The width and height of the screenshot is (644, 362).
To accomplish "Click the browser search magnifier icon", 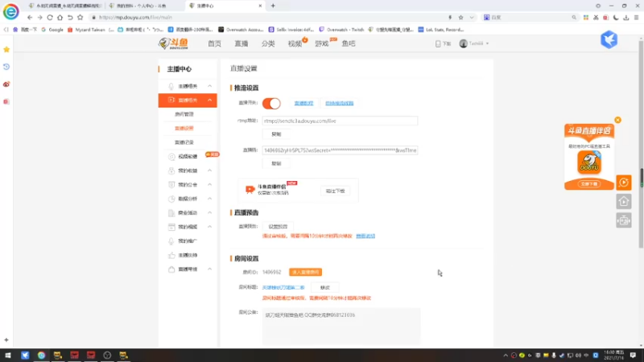I will pos(574,18).
